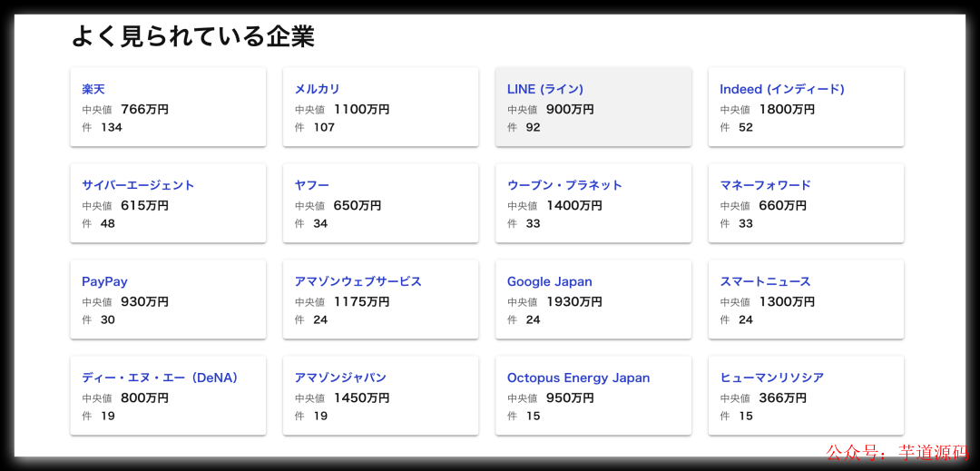The height and width of the screenshot is (471, 980).
Task: Open the ウーブン・プラネット company link
Action: click(564, 185)
